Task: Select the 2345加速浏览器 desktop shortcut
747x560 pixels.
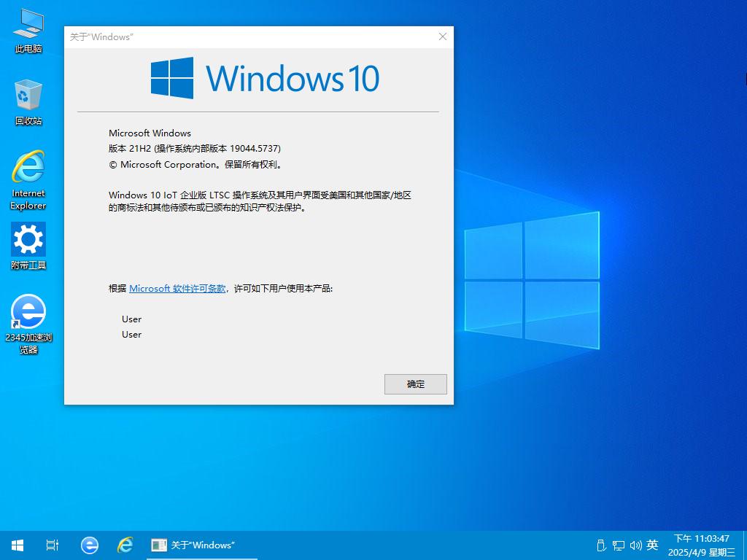Action: 28,324
